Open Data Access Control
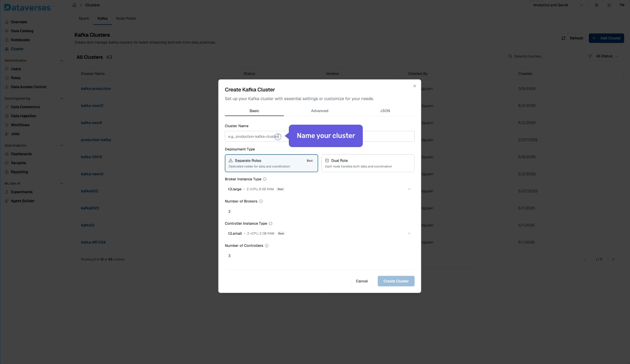Image resolution: width=630 pixels, height=364 pixels. pos(28,87)
